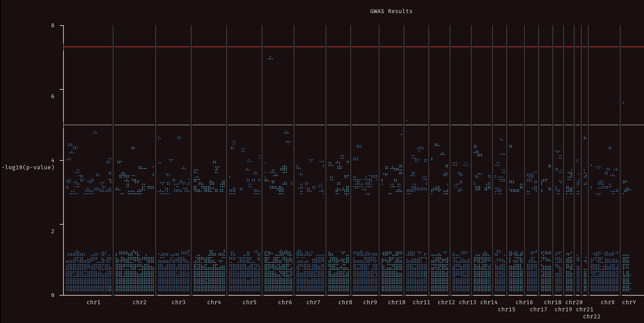The image size is (644, 323).
Task: Select the top chr6 peak near 7
Action: (x=270, y=58)
